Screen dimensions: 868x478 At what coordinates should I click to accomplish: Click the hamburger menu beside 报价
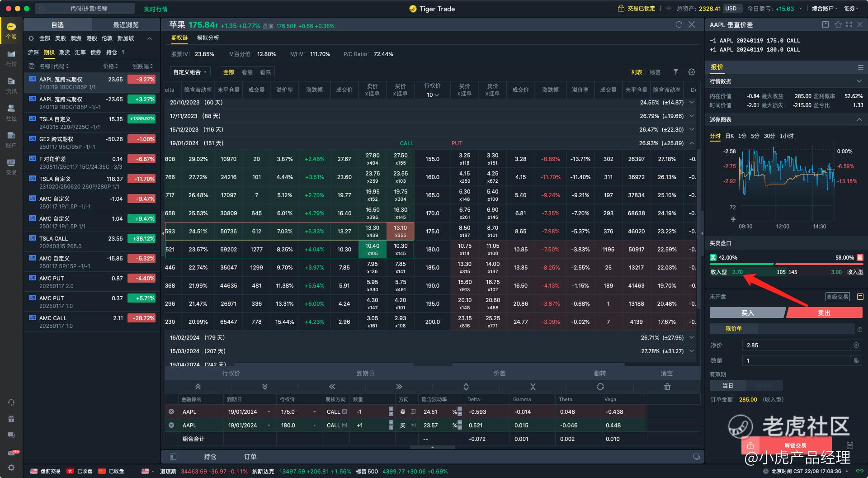pyautogui.click(x=861, y=67)
